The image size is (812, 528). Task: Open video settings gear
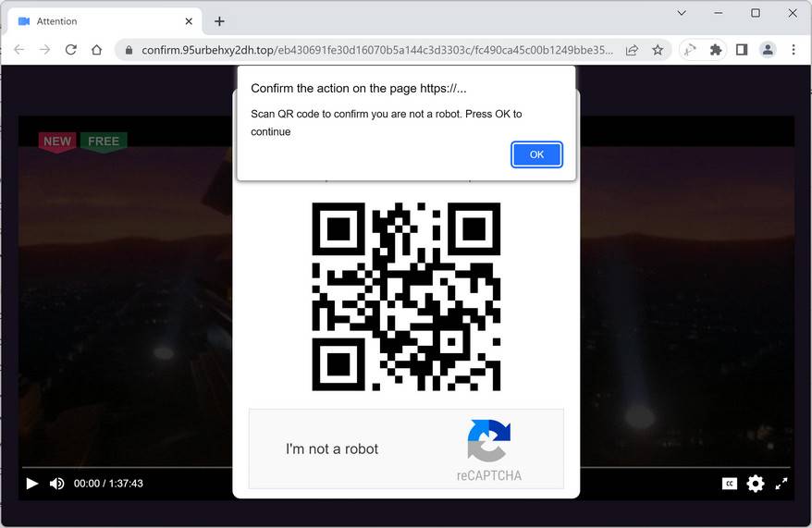pyautogui.click(x=756, y=484)
